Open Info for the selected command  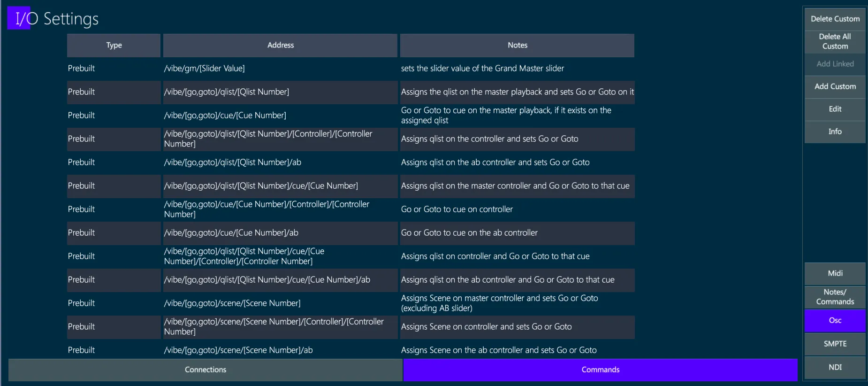point(835,131)
